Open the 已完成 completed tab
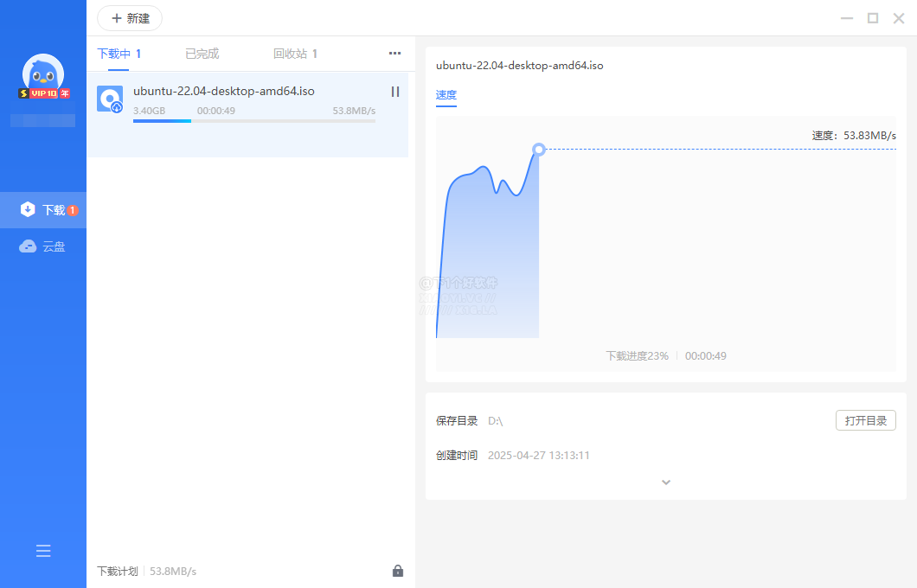917x588 pixels. (202, 54)
